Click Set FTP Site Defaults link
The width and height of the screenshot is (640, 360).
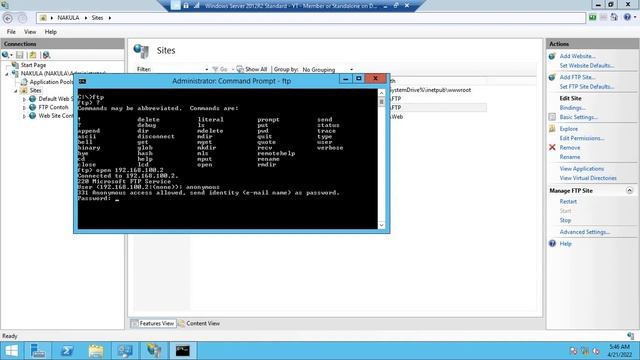587,87
